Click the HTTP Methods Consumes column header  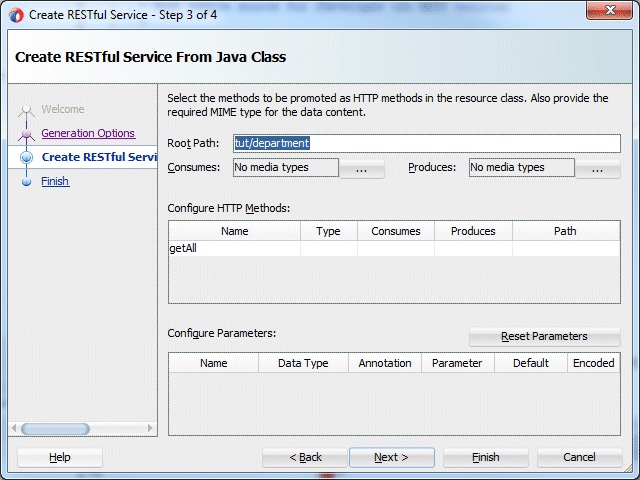coord(396,231)
